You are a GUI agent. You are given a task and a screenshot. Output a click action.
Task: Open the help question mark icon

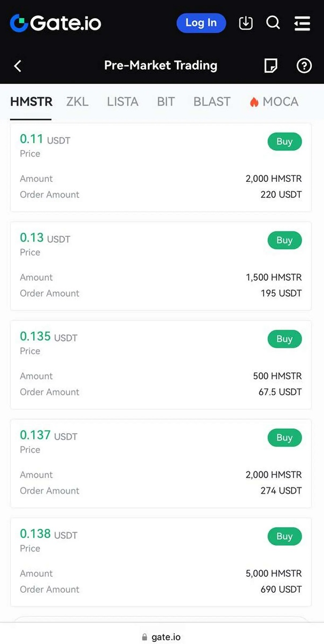click(x=304, y=66)
